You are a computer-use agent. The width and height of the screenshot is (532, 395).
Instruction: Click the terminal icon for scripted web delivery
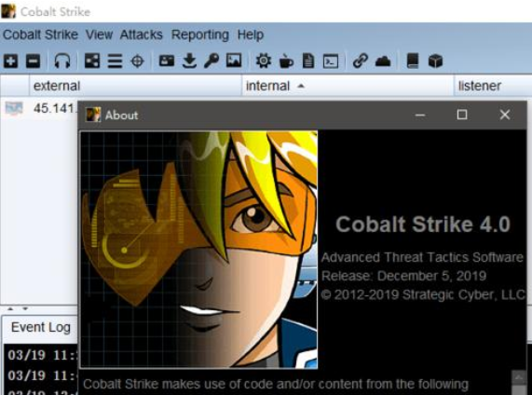pyautogui.click(x=331, y=61)
